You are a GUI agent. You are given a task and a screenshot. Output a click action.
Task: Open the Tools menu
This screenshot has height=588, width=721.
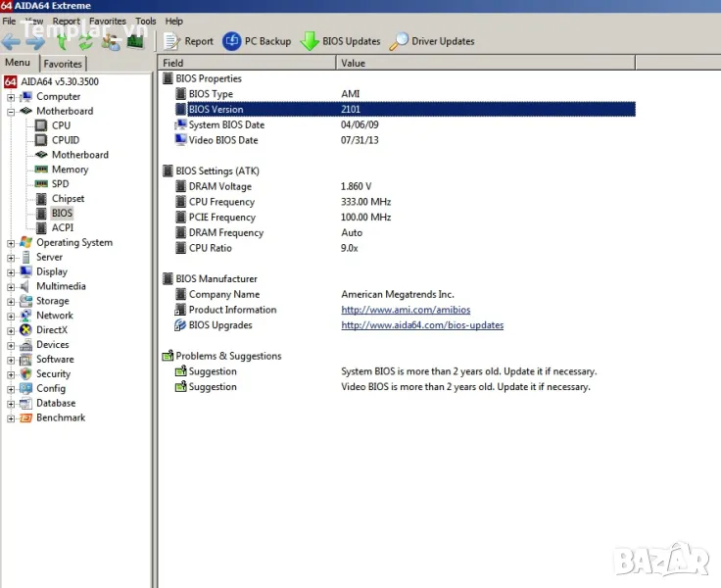pyautogui.click(x=145, y=21)
